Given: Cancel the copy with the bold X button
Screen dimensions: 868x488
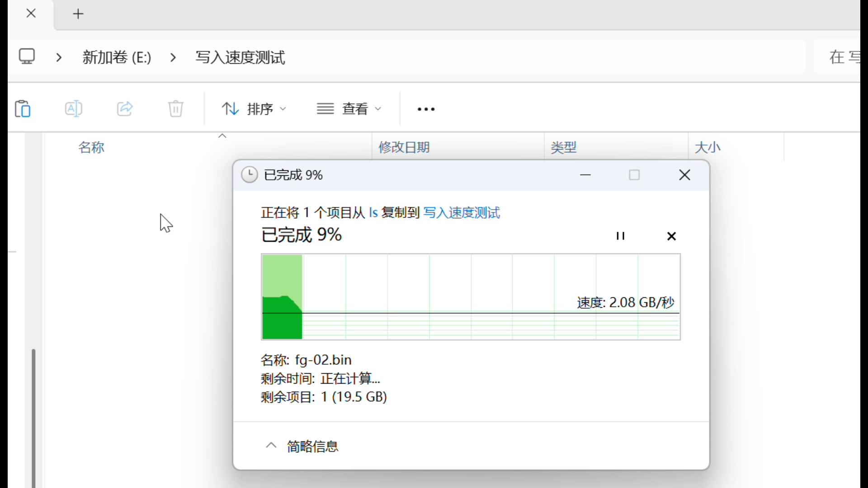Looking at the screenshot, I should 671,236.
